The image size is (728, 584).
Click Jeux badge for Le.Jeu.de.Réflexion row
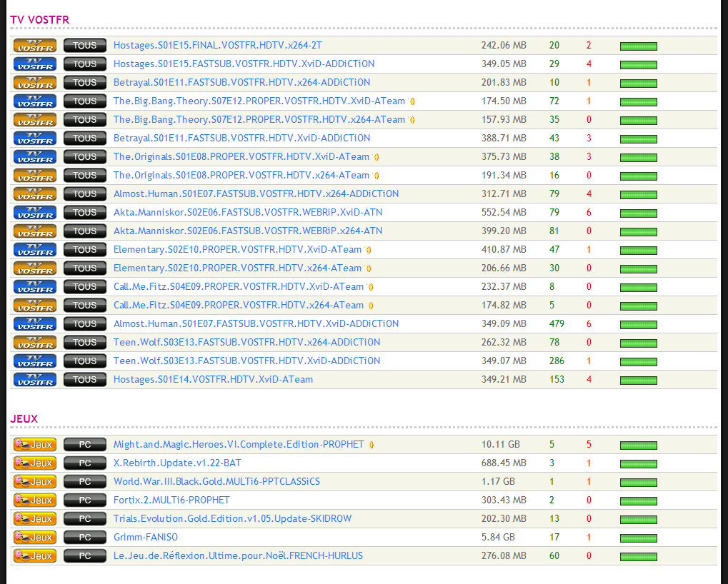click(35, 555)
